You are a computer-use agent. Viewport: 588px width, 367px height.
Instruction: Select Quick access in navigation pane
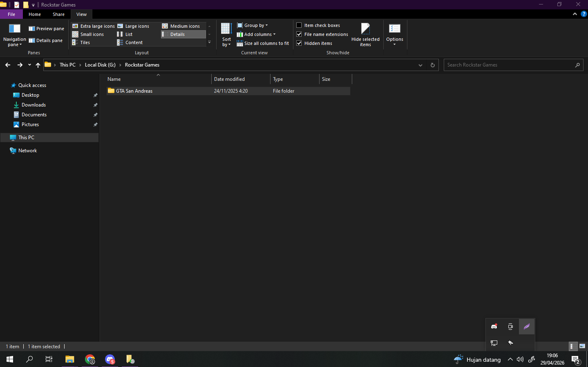tap(32, 85)
